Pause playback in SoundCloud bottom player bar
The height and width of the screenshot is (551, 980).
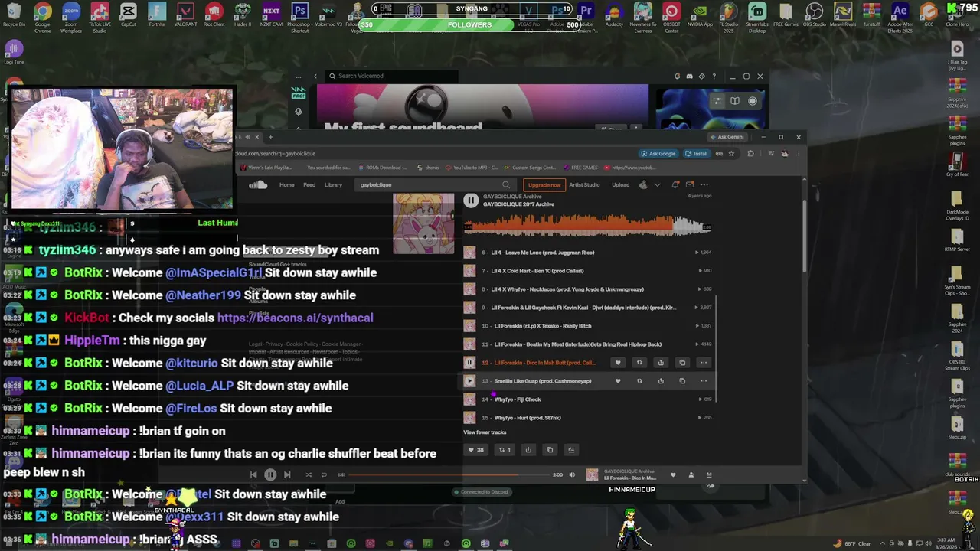point(270,474)
